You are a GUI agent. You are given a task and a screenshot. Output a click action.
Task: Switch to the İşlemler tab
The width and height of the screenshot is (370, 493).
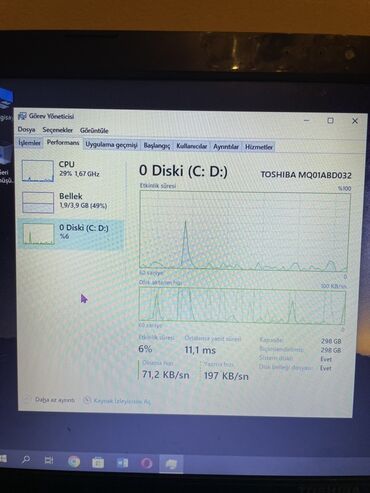coord(29,143)
